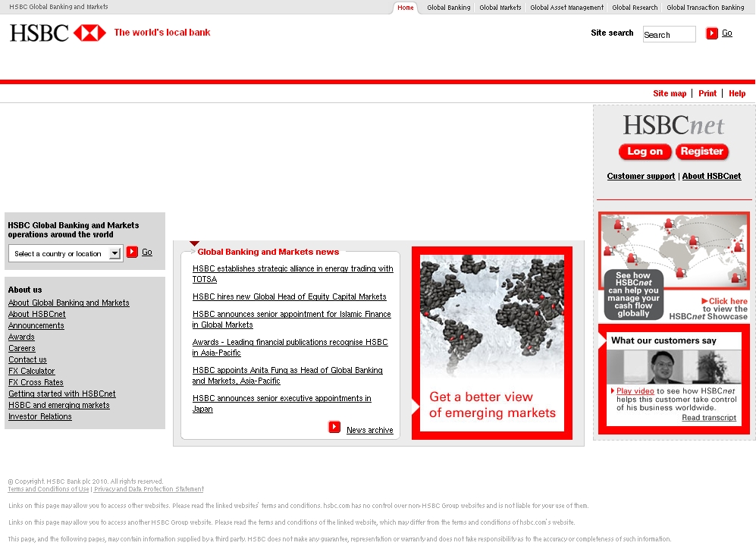
Task: Open About HSBCnet link under Register
Action: (x=711, y=176)
